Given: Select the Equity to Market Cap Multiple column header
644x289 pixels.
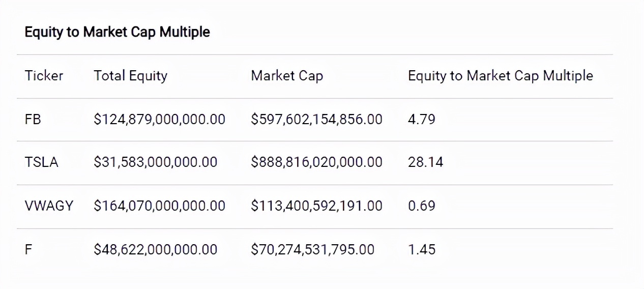Looking at the screenshot, I should tap(500, 76).
